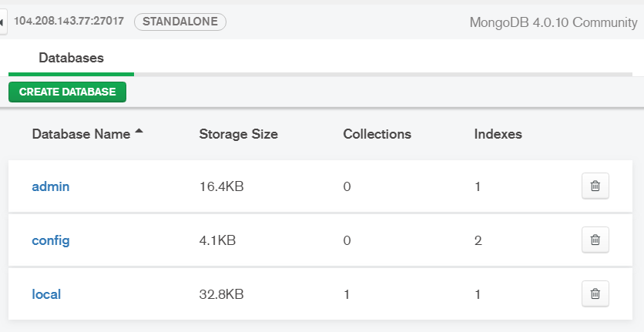Remove the local database via trash icon
Viewport: 644px width, 332px height.
click(595, 293)
